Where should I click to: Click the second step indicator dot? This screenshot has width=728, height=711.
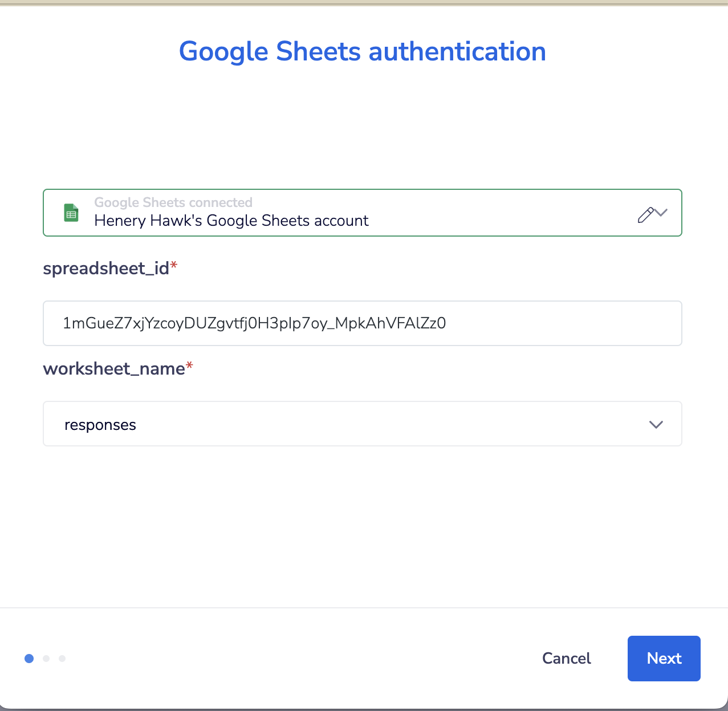click(46, 659)
